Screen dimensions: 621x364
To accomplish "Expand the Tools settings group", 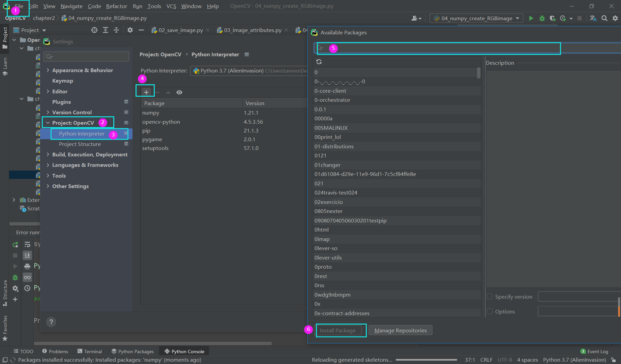I will [48, 176].
